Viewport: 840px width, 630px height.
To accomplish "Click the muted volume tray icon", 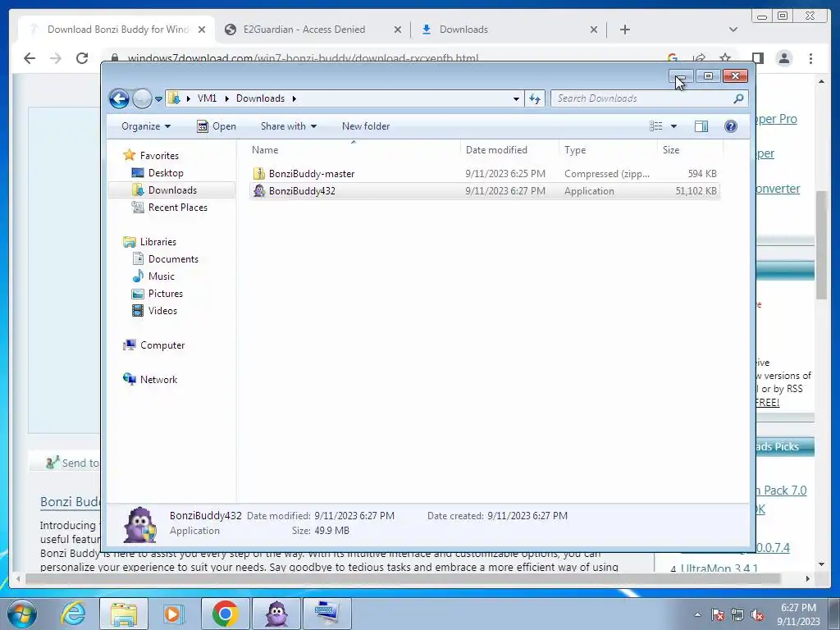I will pos(757,614).
